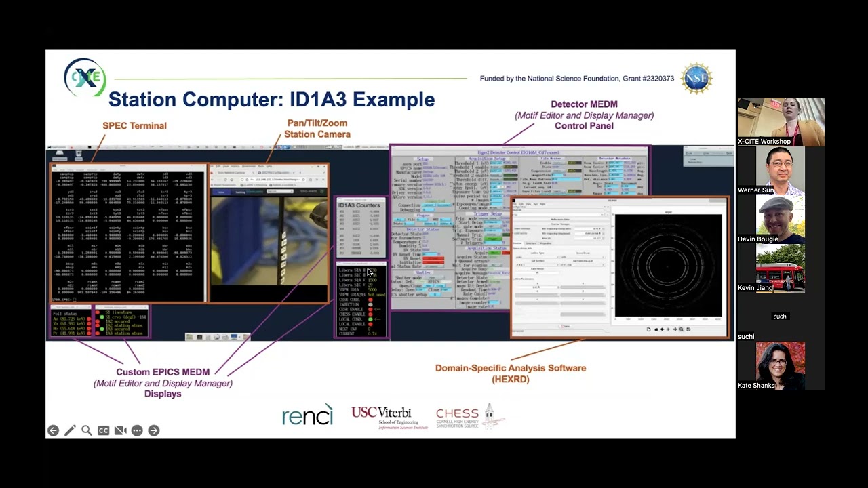Select Devin Bougie's video tile
The width and height of the screenshot is (868, 488).
(x=781, y=220)
